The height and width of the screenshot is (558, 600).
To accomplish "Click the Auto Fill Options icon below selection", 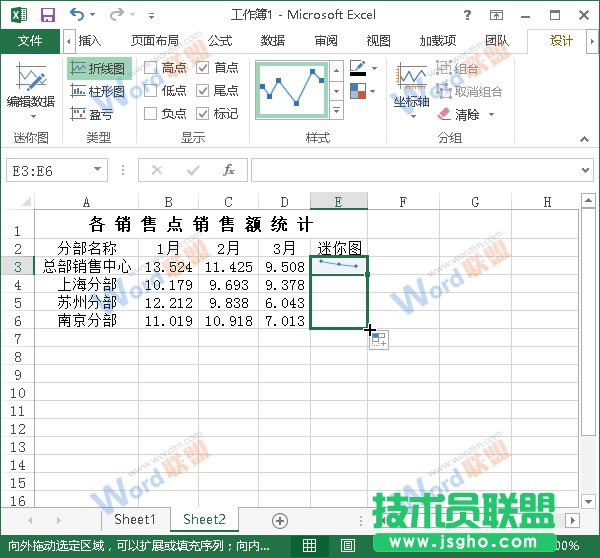I will click(379, 341).
